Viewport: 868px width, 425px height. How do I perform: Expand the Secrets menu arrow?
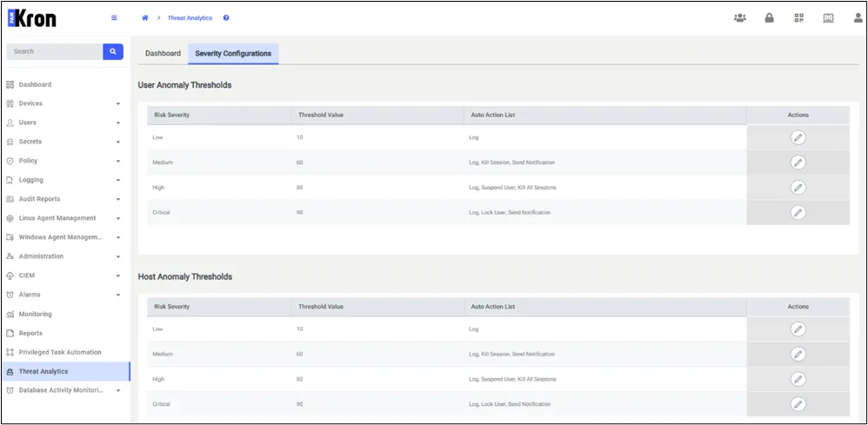click(118, 142)
